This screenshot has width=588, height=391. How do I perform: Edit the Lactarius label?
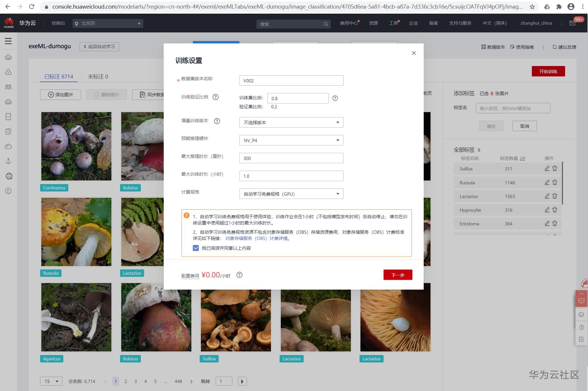click(547, 196)
